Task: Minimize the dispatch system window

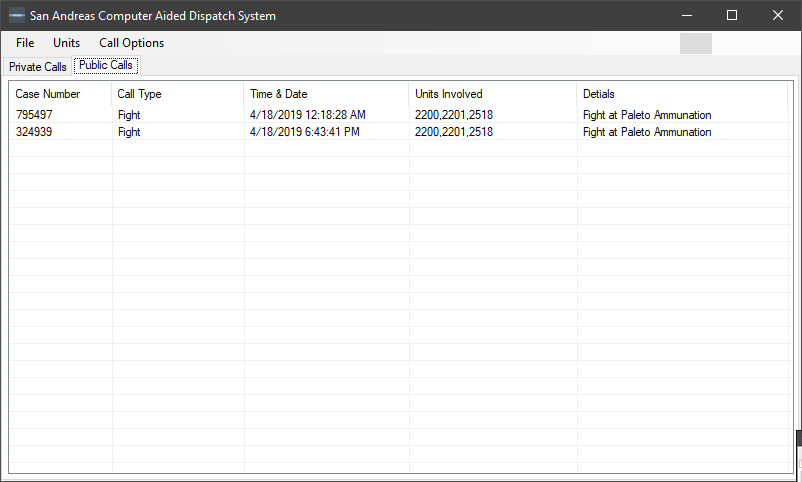Action: (686, 16)
